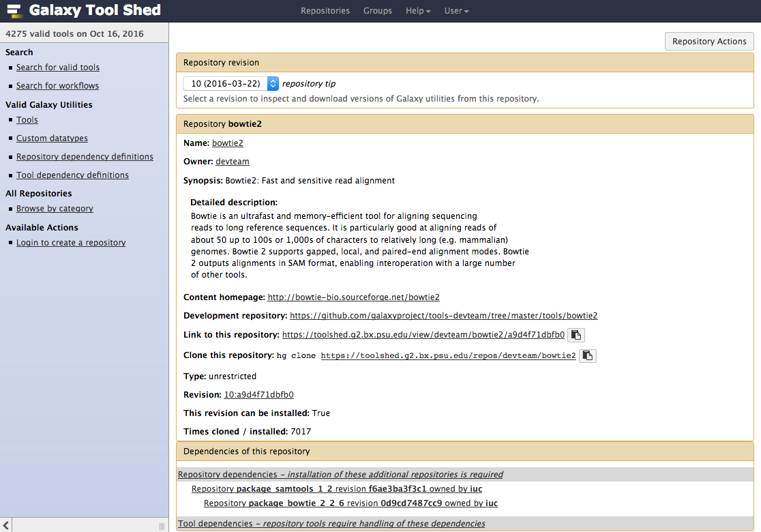Viewport: 761px width, 532px height.
Task: Collapse the Repository dependencies section
Action: coord(340,474)
